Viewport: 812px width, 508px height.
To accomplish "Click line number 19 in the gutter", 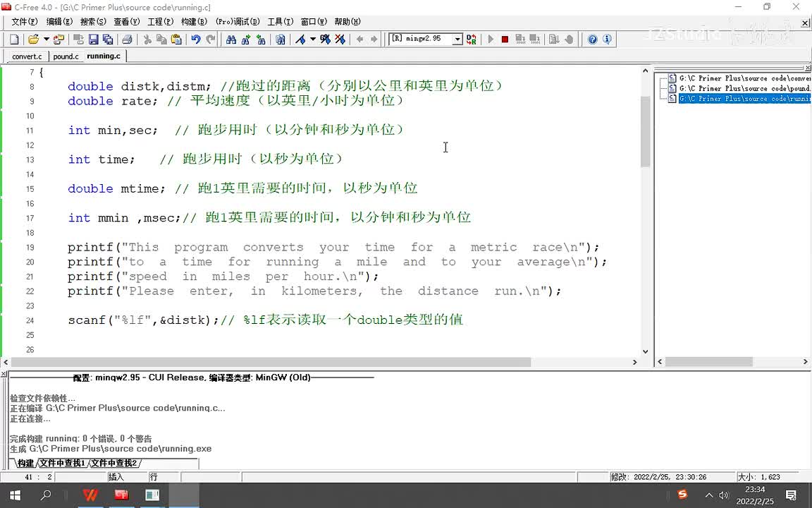I will point(30,247).
